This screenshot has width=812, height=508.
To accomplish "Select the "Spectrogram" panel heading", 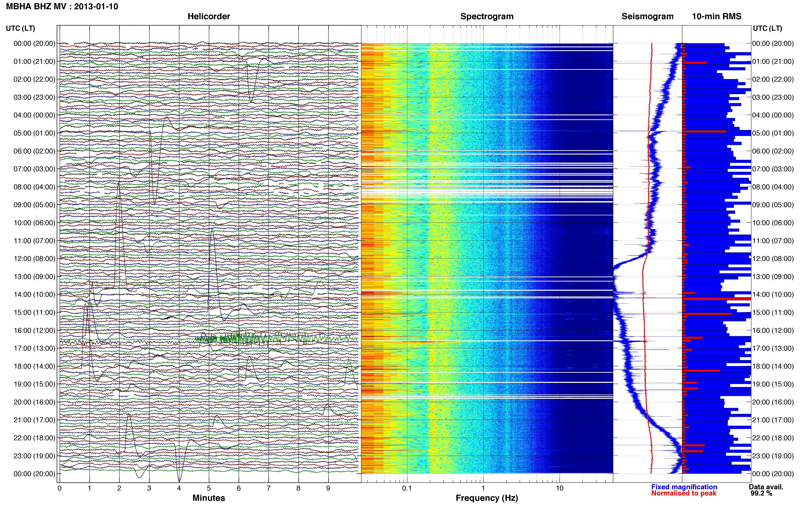I will [x=487, y=16].
